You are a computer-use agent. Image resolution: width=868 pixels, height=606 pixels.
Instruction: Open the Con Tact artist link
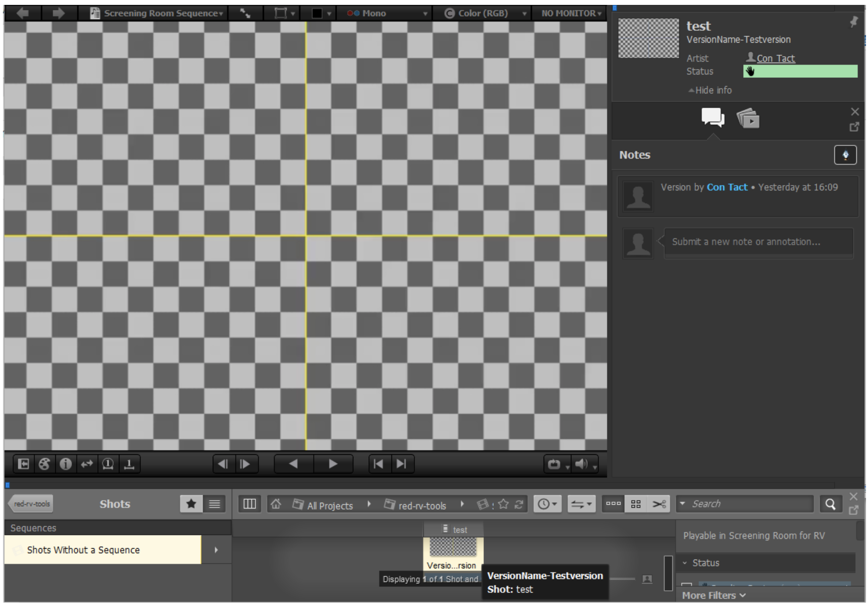coord(776,58)
